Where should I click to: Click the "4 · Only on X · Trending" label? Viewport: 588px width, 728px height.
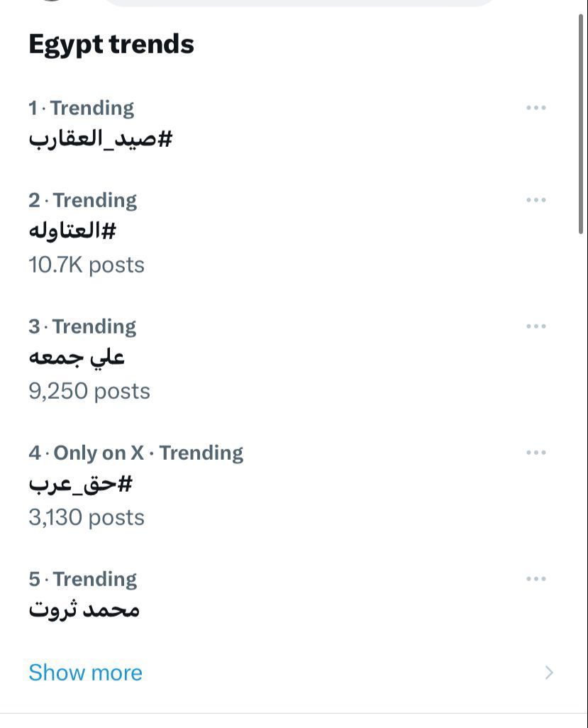pyautogui.click(x=135, y=453)
